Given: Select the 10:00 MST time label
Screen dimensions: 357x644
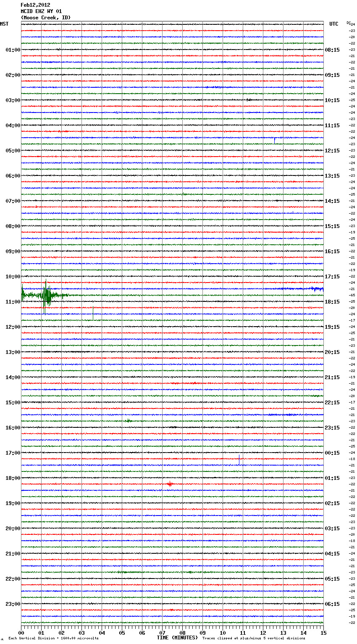Looking at the screenshot, I should (13, 277).
